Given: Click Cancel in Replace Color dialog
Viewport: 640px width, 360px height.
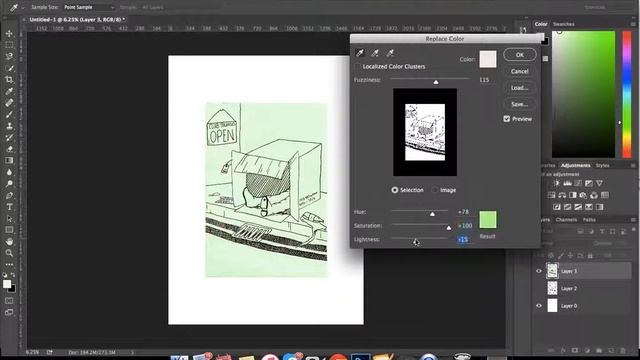Looking at the screenshot, I should pos(520,71).
